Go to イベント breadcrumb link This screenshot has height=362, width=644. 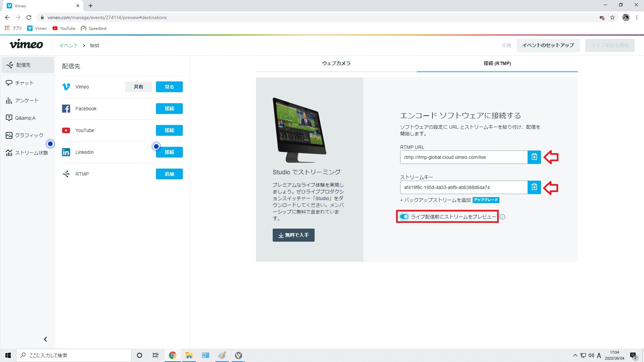[68, 45]
